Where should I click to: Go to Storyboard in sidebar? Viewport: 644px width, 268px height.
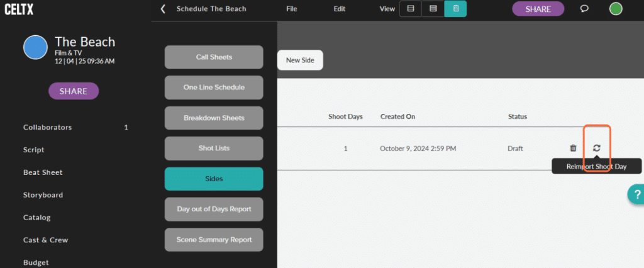(43, 195)
